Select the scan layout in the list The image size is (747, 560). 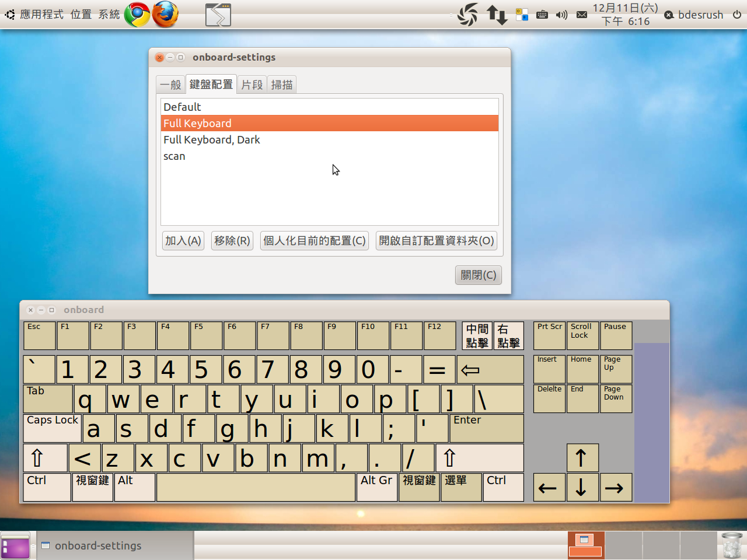coord(330,156)
